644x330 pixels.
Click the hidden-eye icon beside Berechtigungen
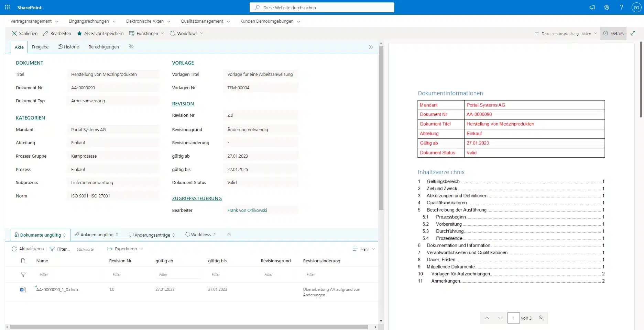(x=131, y=47)
